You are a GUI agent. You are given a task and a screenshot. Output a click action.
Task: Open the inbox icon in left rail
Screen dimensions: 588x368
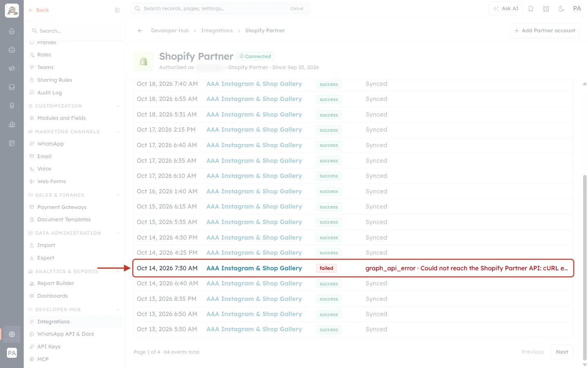coord(12,87)
